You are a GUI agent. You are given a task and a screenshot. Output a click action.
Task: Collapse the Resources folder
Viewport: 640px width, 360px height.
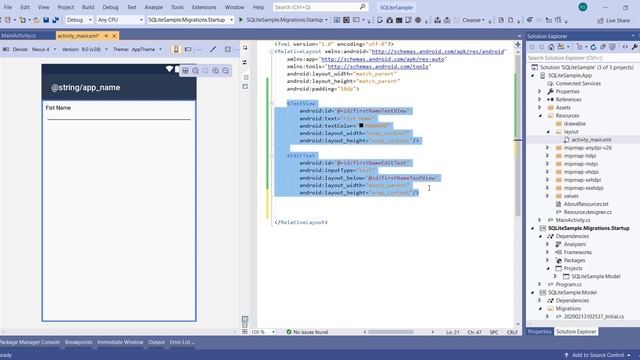[x=540, y=116]
